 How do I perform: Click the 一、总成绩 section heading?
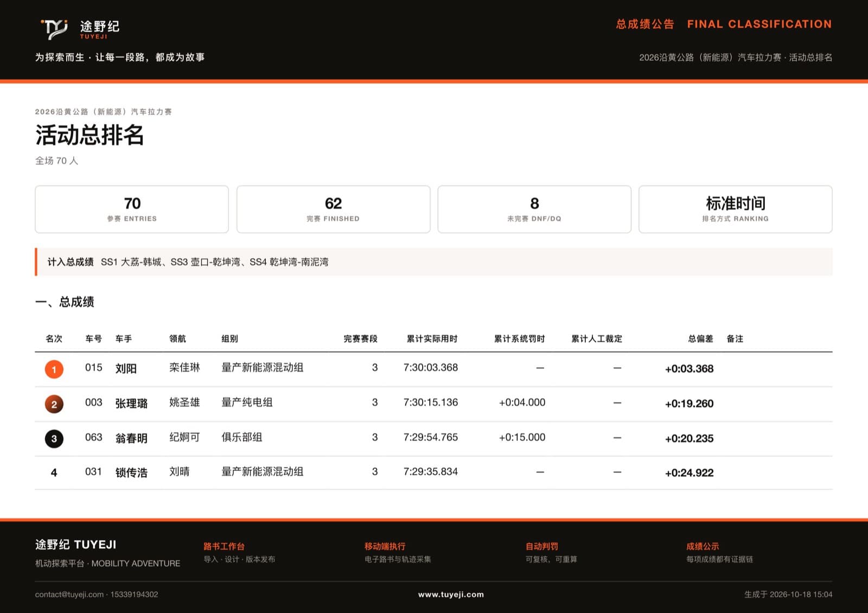pos(65,302)
